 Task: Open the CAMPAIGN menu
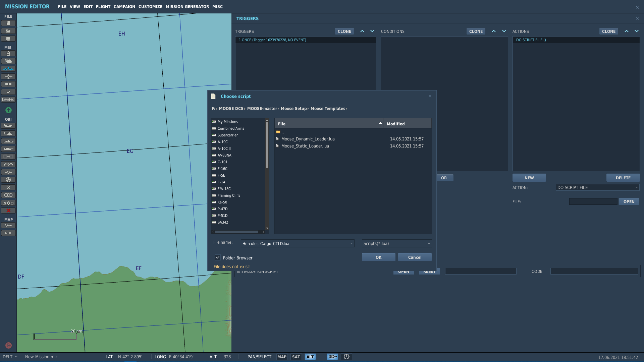pyautogui.click(x=124, y=6)
